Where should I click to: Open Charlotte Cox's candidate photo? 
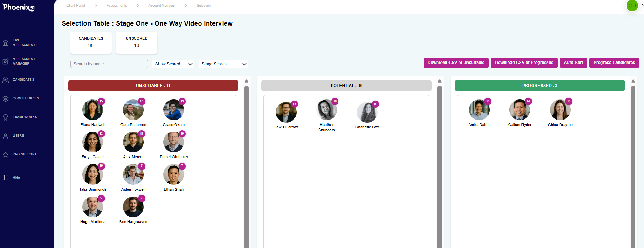[367, 112]
